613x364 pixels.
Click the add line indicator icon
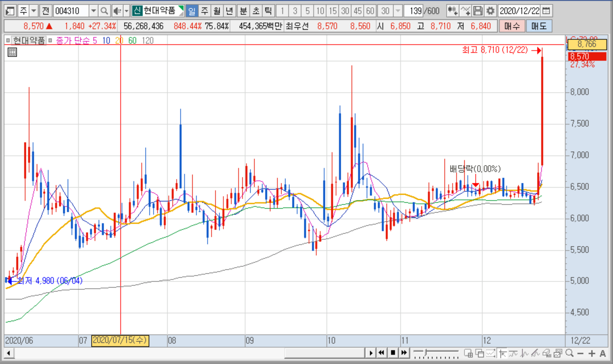465,11
